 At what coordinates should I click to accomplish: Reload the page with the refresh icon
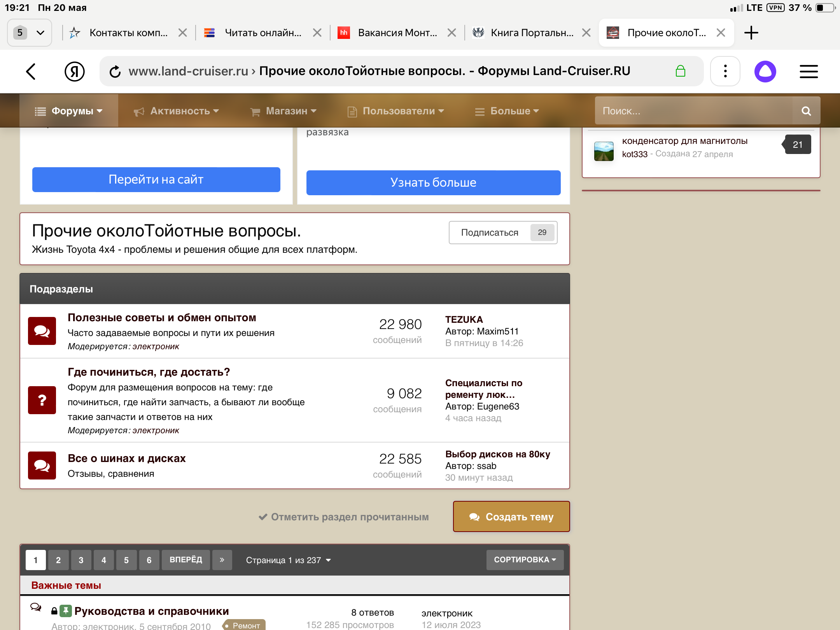[115, 72]
